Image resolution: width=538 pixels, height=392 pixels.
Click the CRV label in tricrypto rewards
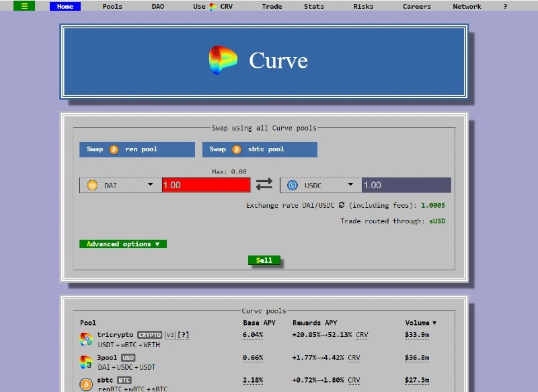click(x=362, y=335)
